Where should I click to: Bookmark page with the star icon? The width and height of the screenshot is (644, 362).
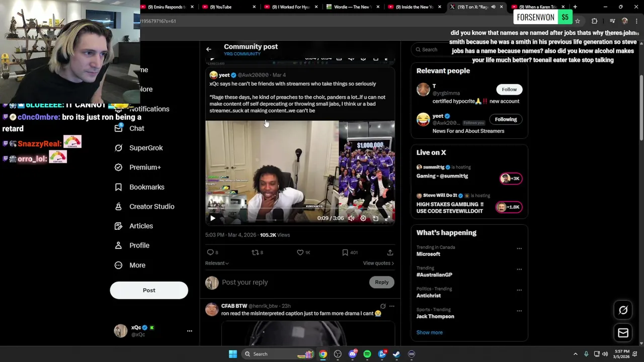pyautogui.click(x=578, y=21)
